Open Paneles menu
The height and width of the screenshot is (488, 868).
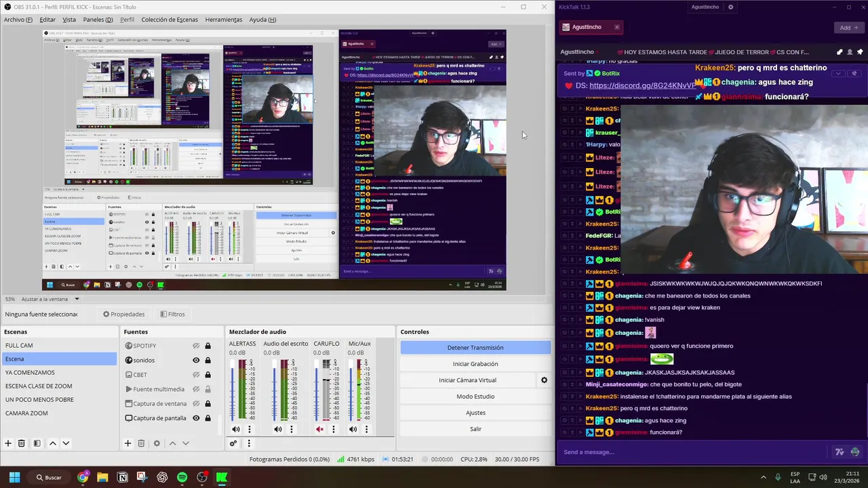click(x=98, y=20)
